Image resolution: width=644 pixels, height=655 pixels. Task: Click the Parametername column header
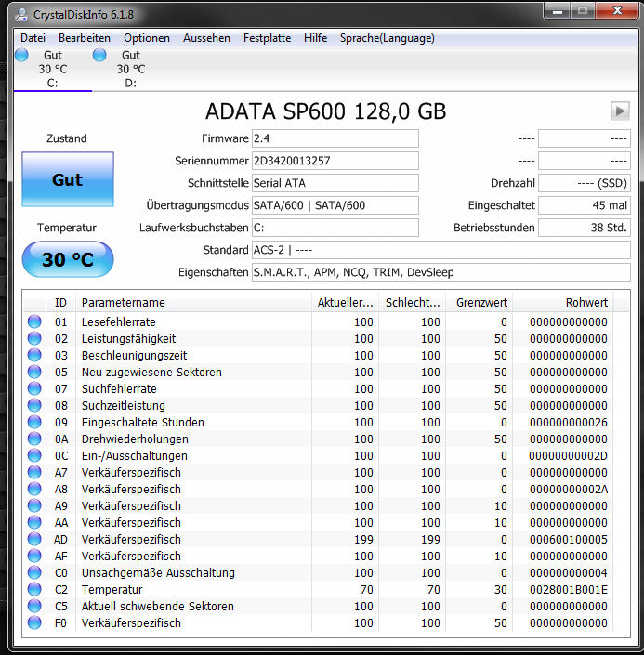(x=193, y=303)
